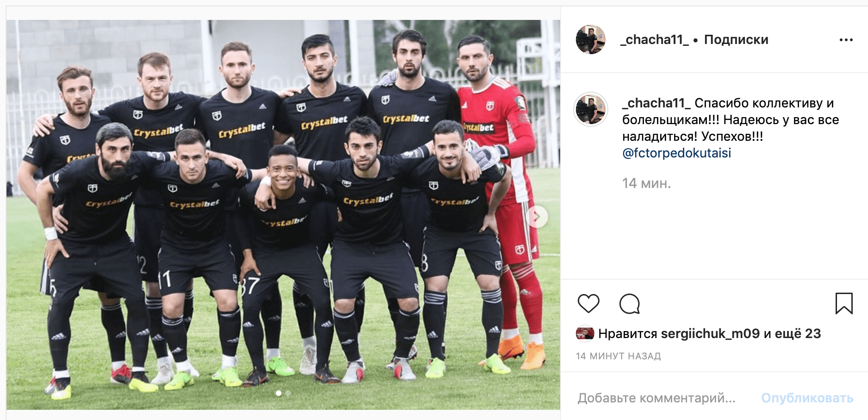Open the _chacha11_ username in the caption
The width and height of the screenshot is (868, 420).
pyautogui.click(x=656, y=103)
